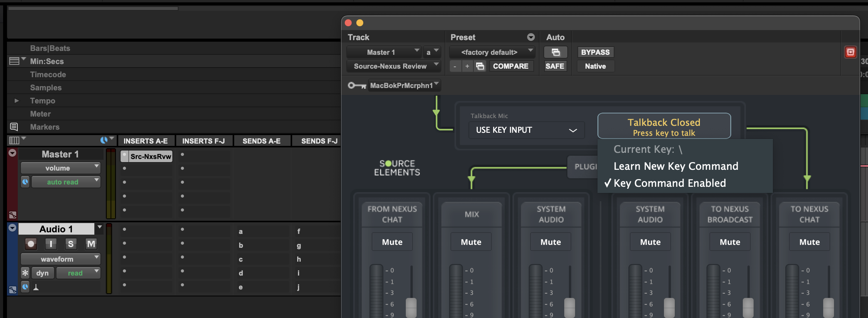Click the Master 1 automation clock icon
The height and width of the screenshot is (318, 868).
(x=25, y=182)
